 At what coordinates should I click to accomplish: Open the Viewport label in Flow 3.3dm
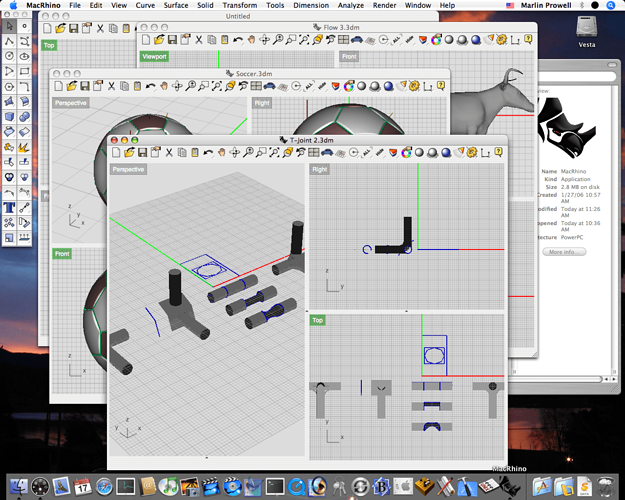click(154, 57)
